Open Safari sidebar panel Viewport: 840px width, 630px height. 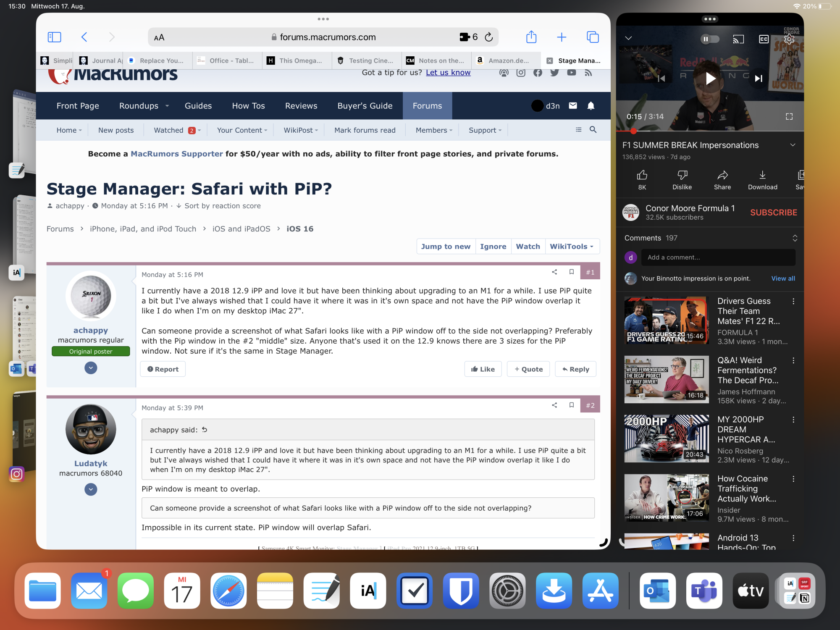[x=55, y=37]
